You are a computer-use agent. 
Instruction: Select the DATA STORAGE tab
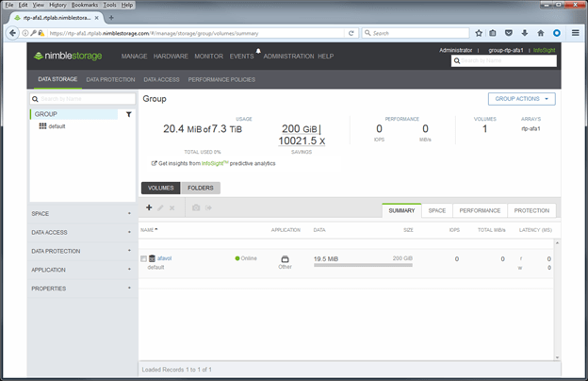tap(57, 79)
